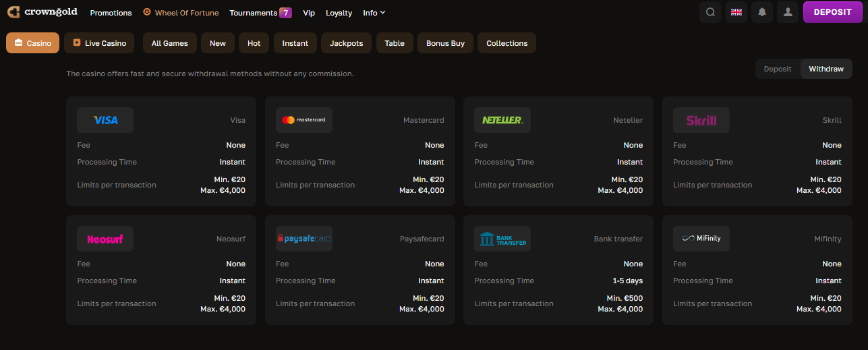The height and width of the screenshot is (350, 868).
Task: Open the Tournaments menu item
Action: (x=260, y=13)
